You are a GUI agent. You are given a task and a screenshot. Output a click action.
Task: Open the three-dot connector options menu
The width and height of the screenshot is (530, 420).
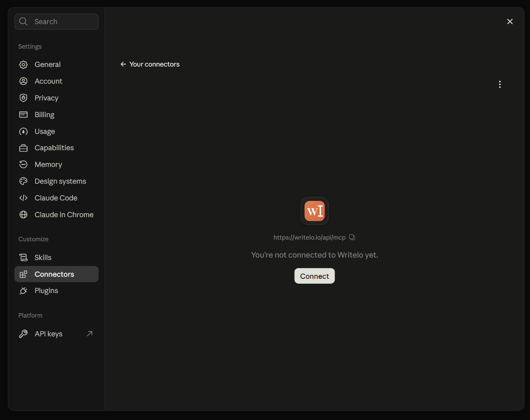500,84
